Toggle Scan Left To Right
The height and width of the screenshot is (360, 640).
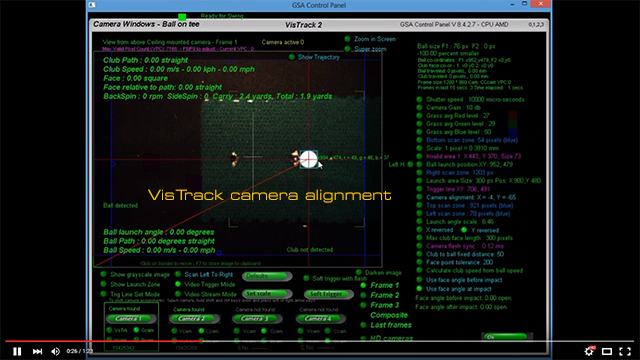click(178, 274)
